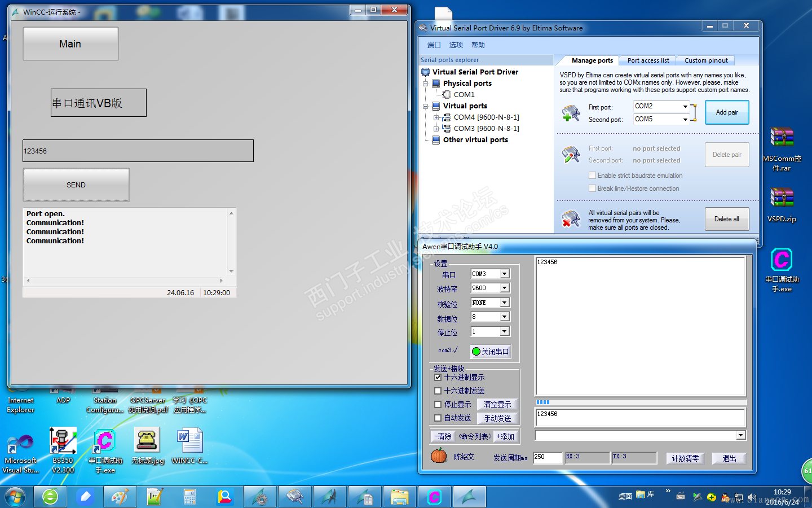The image size is (812, 508).
Task: Open the 停止位 1 dropdown
Action: (x=505, y=331)
